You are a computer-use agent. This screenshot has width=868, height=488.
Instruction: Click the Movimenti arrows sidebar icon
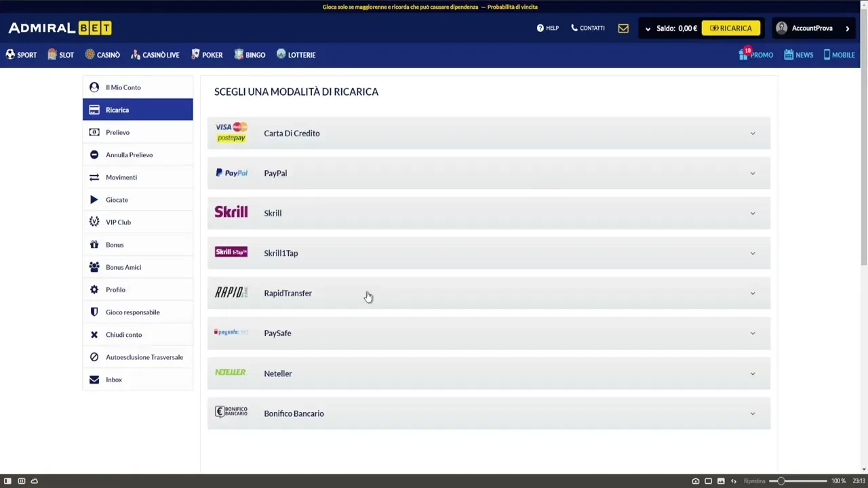(x=94, y=177)
